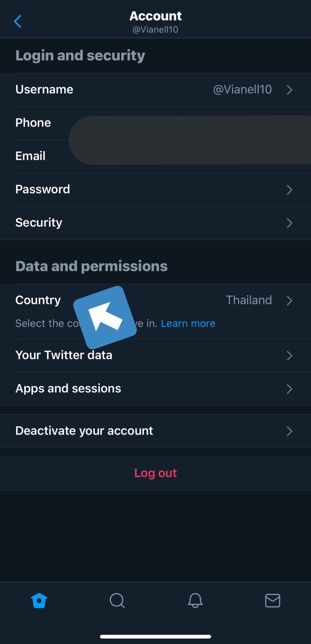Tap the Log out button

(x=155, y=473)
